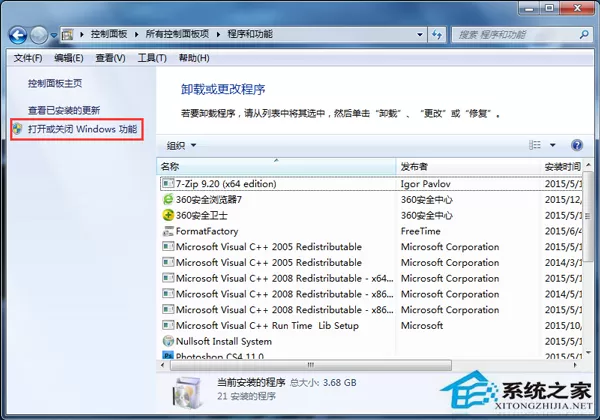Click 查看已安装的更新 link
The image size is (600, 420).
[64, 111]
